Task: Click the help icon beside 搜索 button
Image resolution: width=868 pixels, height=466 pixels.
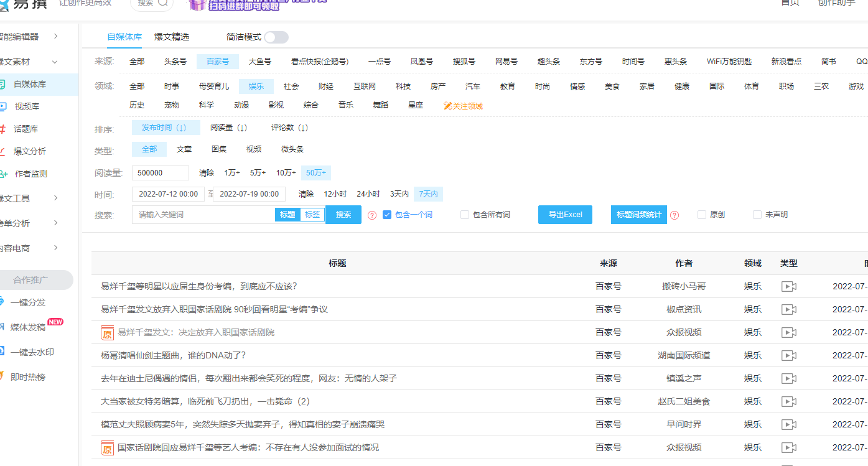Action: point(372,215)
